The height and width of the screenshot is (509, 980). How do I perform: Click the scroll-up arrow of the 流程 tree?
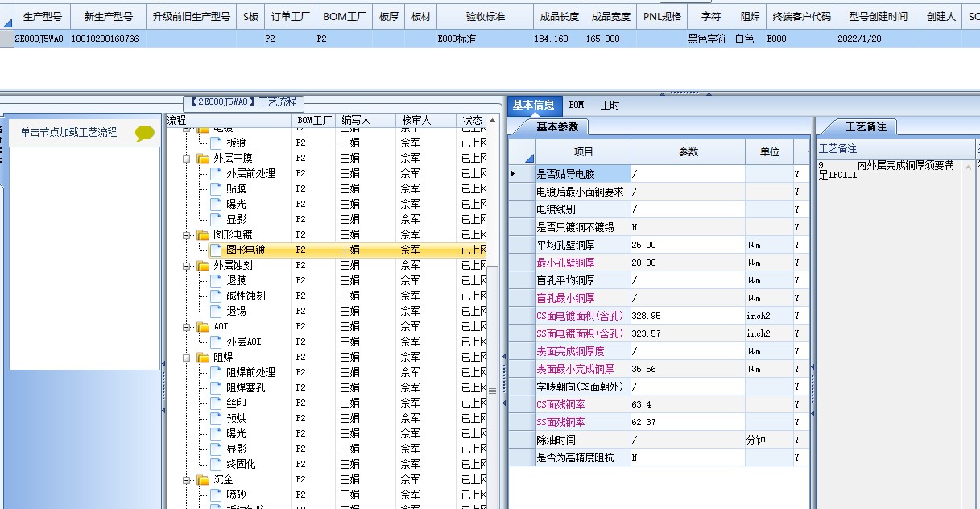coord(493,121)
